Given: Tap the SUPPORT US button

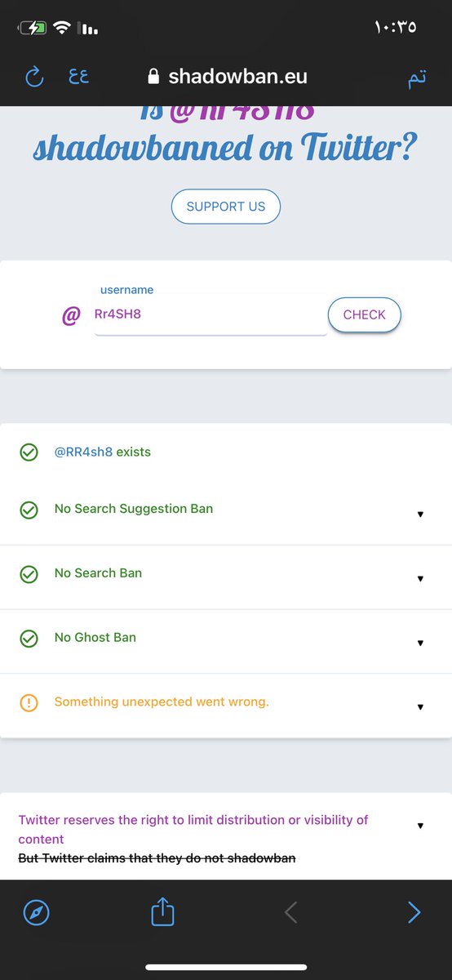Looking at the screenshot, I should (226, 207).
